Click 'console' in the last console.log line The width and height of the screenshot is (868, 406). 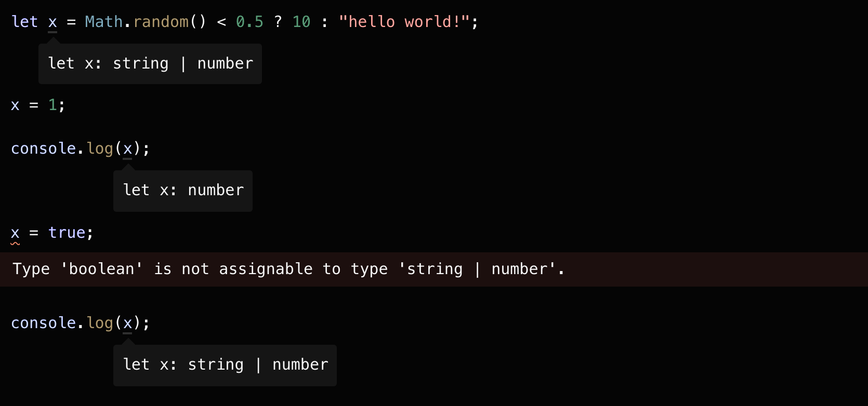pyautogui.click(x=44, y=323)
